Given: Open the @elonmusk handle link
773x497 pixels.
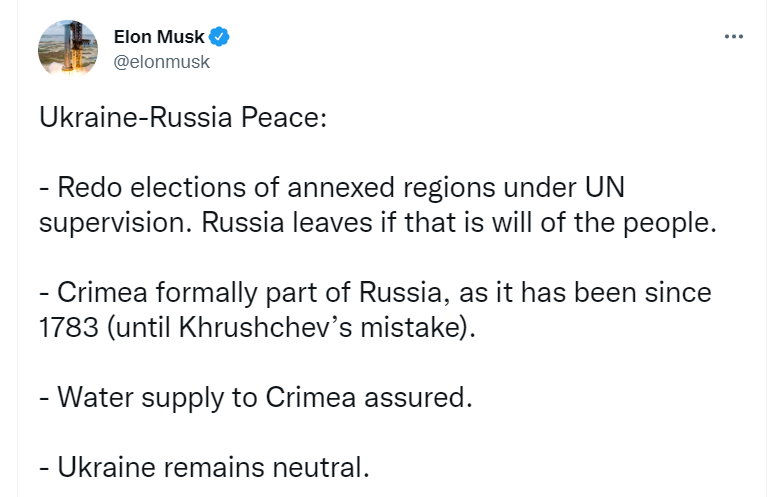Looking at the screenshot, I should [x=162, y=62].
